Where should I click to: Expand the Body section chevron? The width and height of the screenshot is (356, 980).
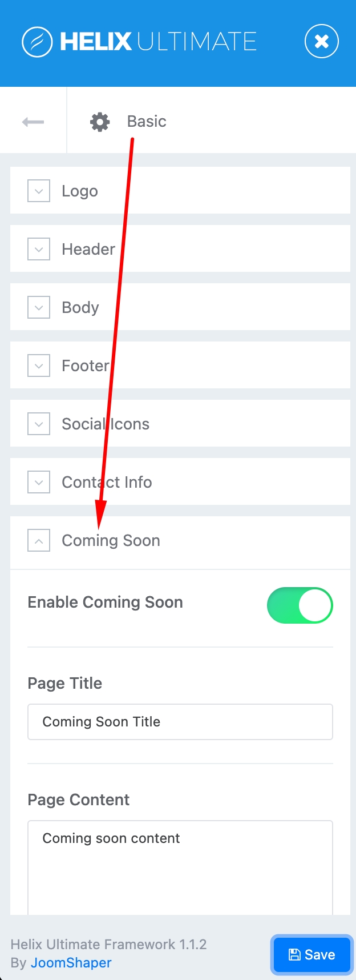point(39,307)
